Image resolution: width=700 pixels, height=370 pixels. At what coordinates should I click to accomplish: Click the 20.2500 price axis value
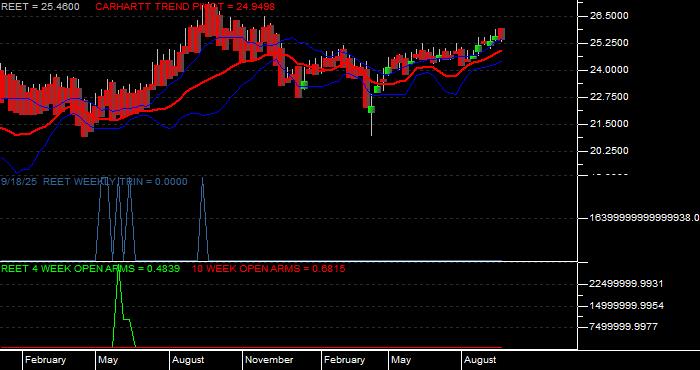click(609, 151)
